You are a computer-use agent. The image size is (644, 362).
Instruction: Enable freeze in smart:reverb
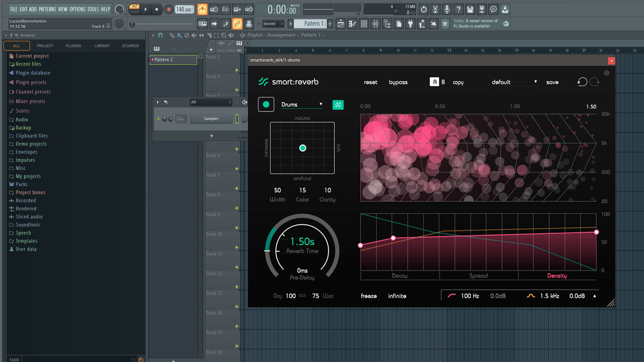369,296
